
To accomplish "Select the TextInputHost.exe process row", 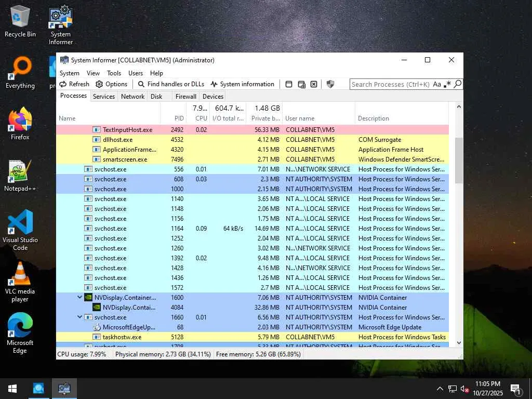I will click(252, 129).
